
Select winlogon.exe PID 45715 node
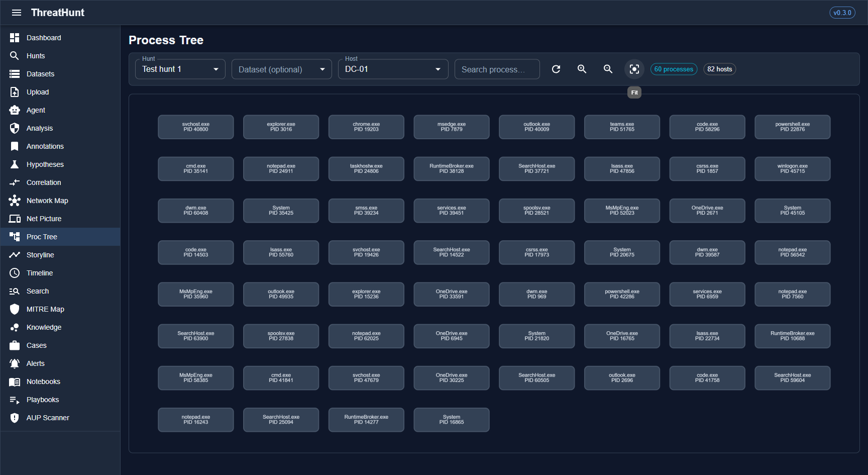(792, 169)
